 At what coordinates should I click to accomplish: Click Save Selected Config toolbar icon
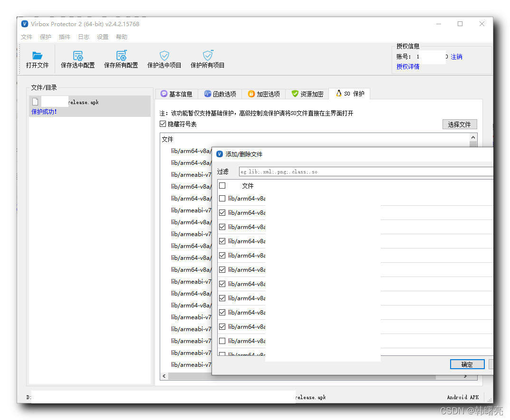pos(78,55)
